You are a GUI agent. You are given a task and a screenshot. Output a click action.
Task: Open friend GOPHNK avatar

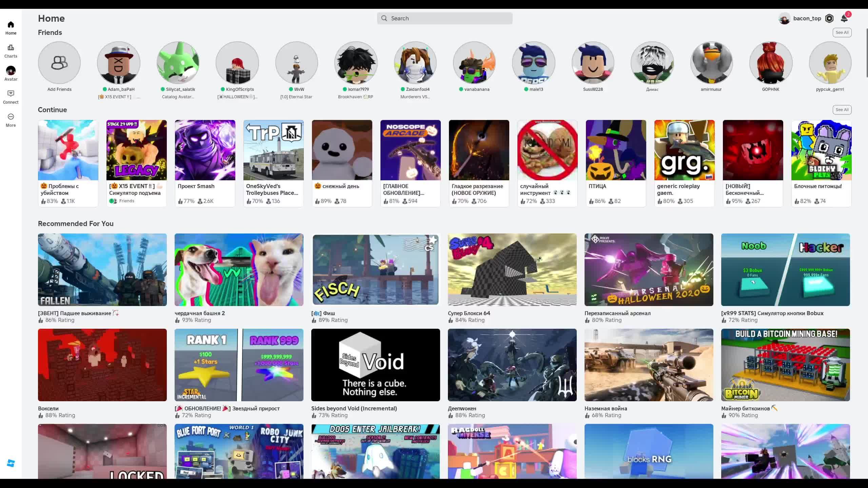[x=771, y=63]
